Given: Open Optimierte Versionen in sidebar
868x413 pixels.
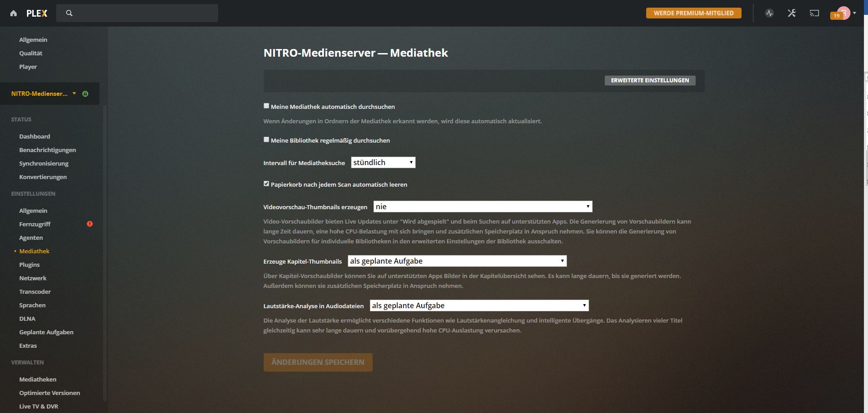Looking at the screenshot, I should 49,393.
